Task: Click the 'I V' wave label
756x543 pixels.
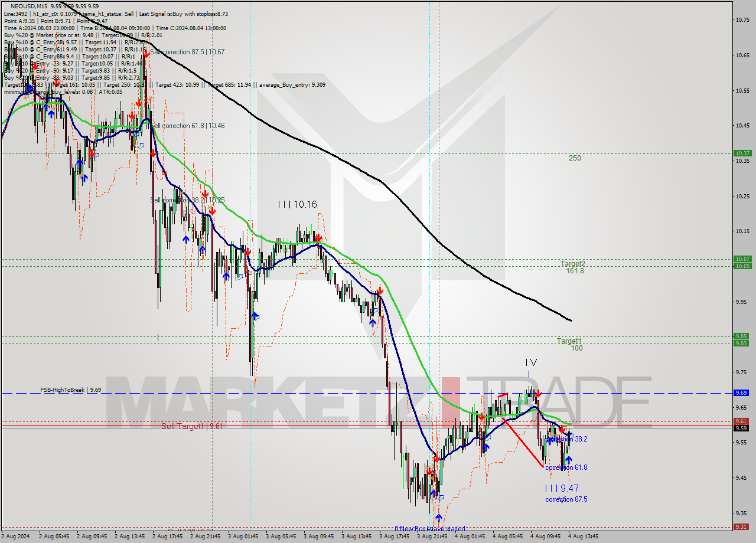Action: click(x=531, y=362)
